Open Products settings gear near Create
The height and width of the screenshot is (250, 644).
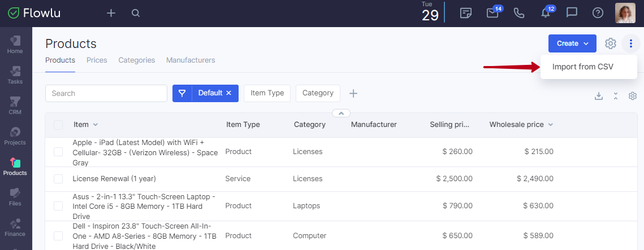pyautogui.click(x=611, y=43)
